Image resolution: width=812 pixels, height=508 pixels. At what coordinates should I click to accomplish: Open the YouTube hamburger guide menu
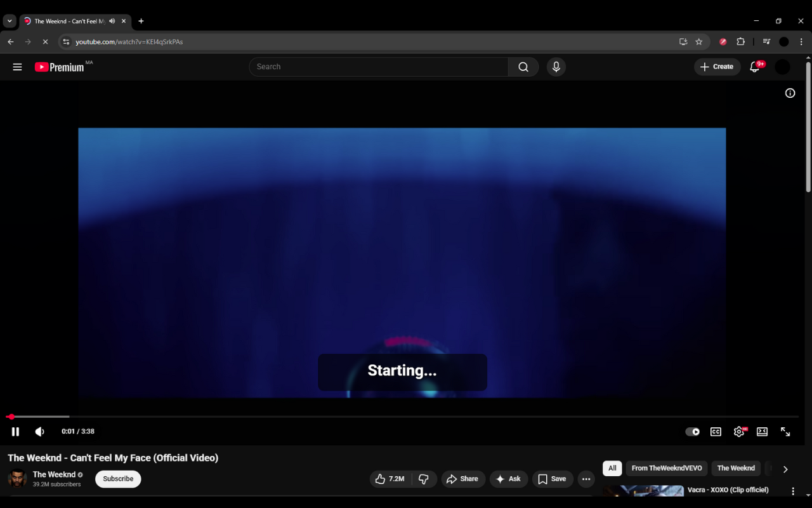[x=17, y=67]
